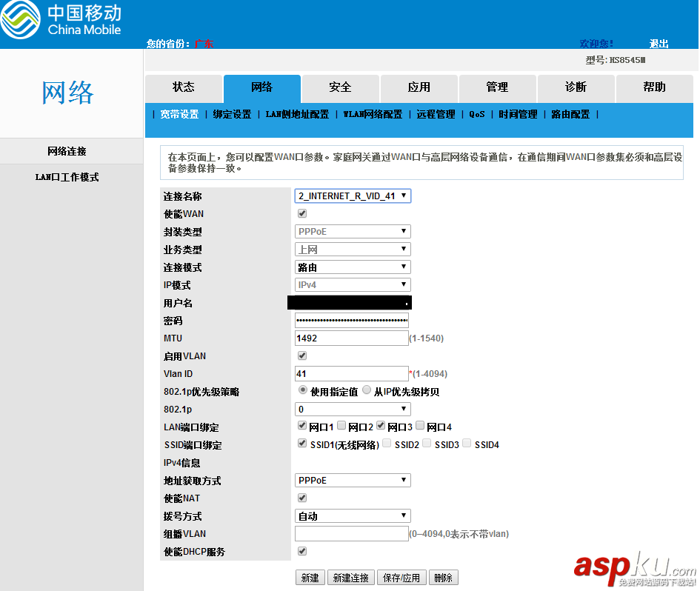Toggle the 使能DHCP服务 checkbox
The image size is (700, 591).
[x=301, y=551]
